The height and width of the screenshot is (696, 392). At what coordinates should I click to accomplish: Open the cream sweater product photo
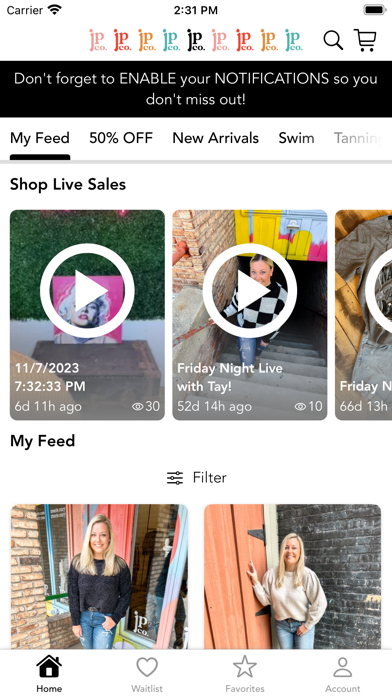pos(293,577)
